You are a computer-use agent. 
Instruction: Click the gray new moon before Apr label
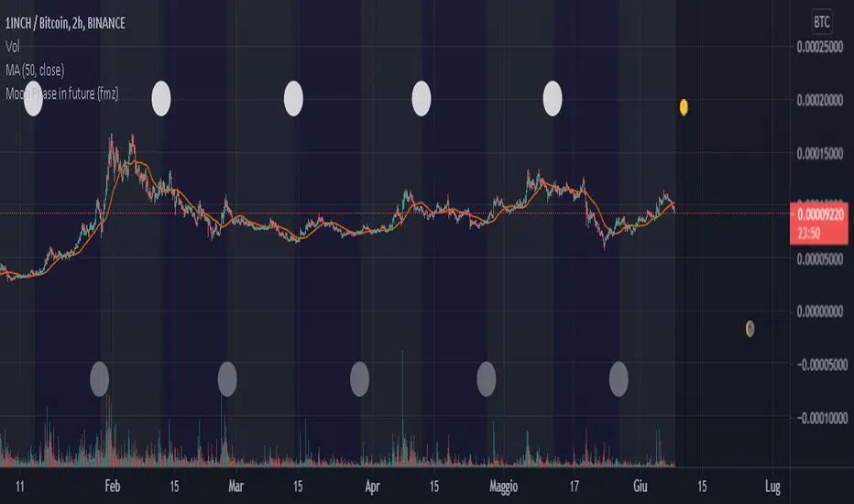tap(360, 377)
